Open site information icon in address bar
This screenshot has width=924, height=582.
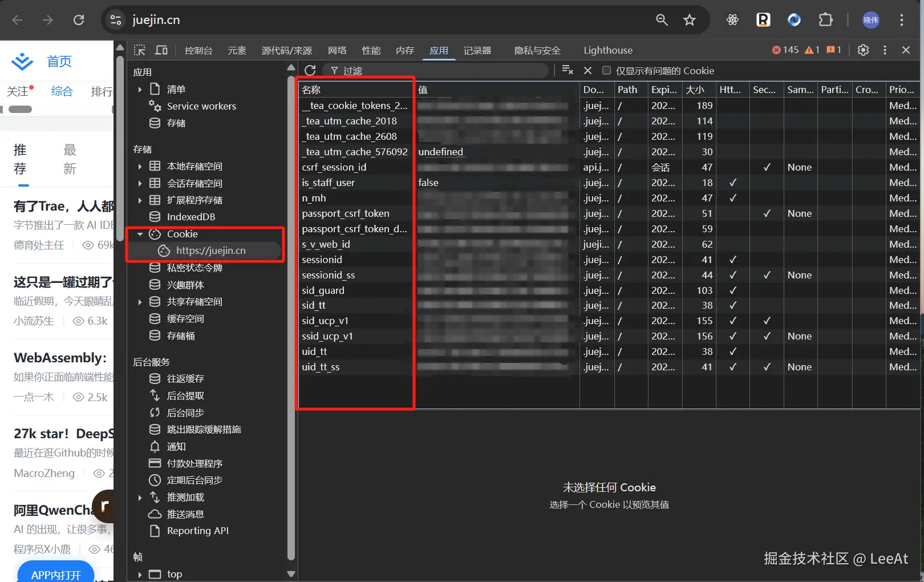tap(116, 20)
